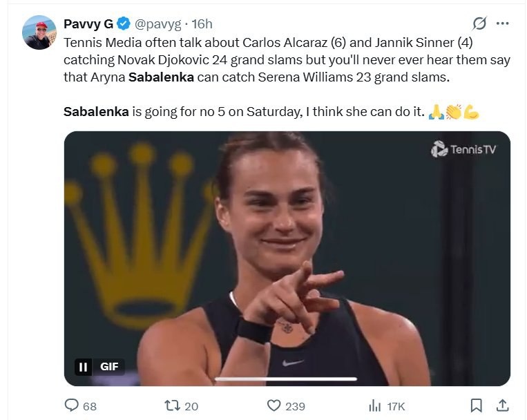
Task: Click the Pavvy G display name
Action: tap(88, 24)
